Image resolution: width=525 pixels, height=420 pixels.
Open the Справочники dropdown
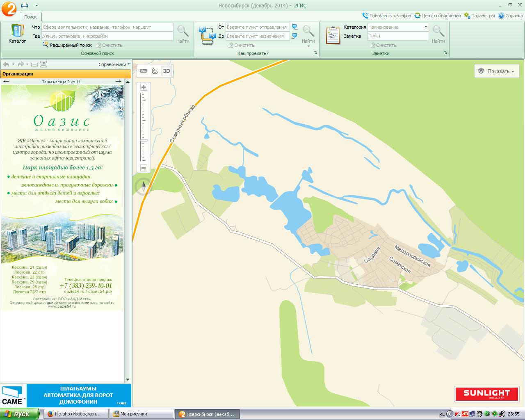pos(114,64)
